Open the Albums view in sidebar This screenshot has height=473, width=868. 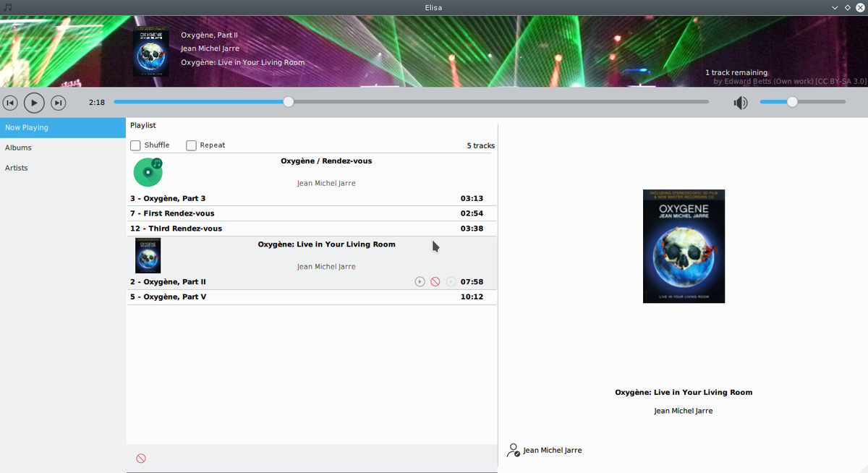(x=19, y=148)
